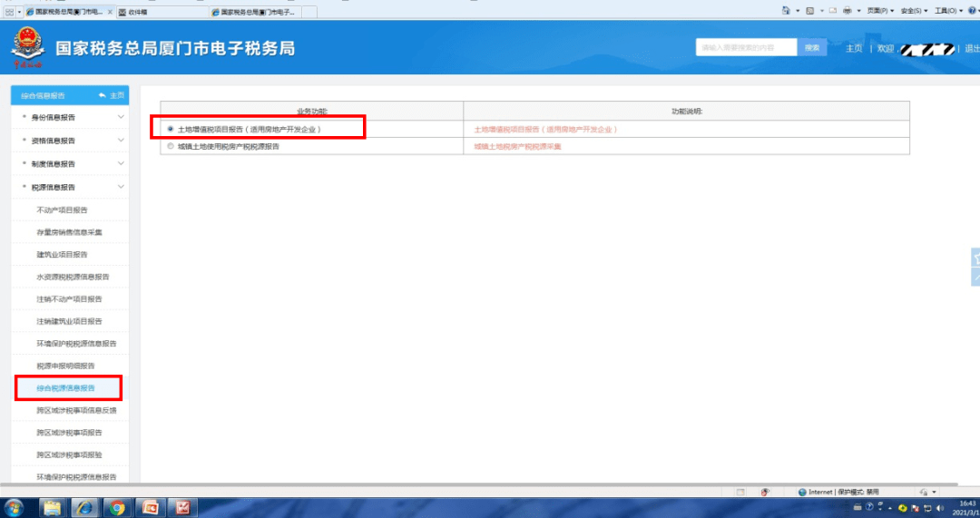
Task: Collapse the 税源信息报告 section chevron
Action: (122, 186)
